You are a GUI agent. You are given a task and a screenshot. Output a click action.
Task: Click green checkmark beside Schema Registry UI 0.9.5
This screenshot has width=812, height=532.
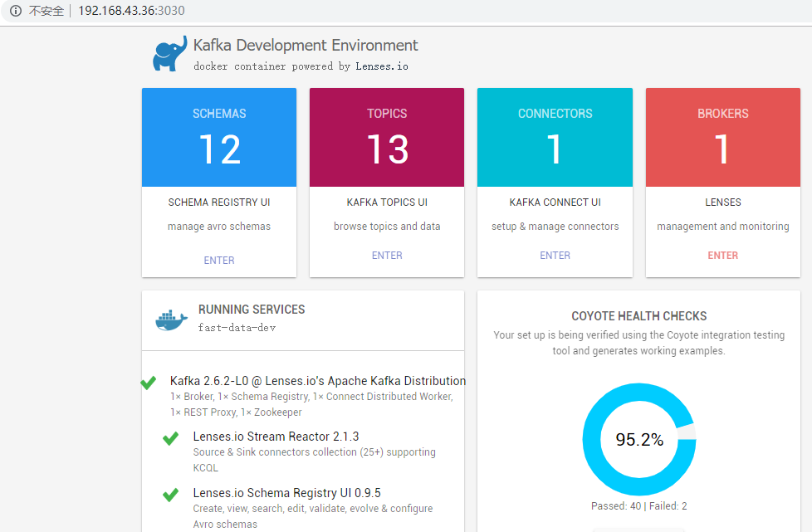click(170, 495)
